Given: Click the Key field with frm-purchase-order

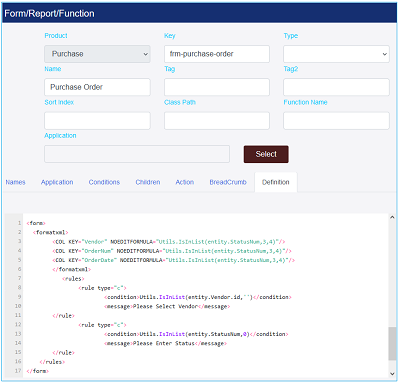Looking at the screenshot, I should point(217,54).
